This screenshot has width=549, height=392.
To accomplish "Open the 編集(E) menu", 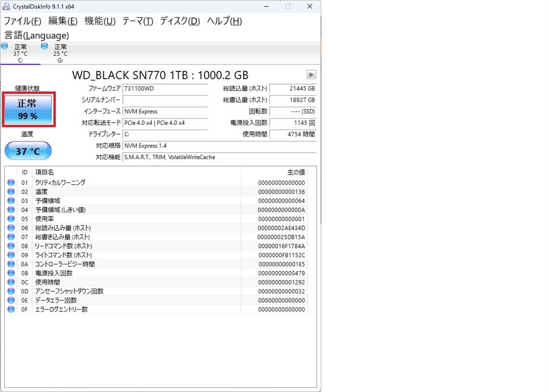I will pyautogui.click(x=63, y=21).
